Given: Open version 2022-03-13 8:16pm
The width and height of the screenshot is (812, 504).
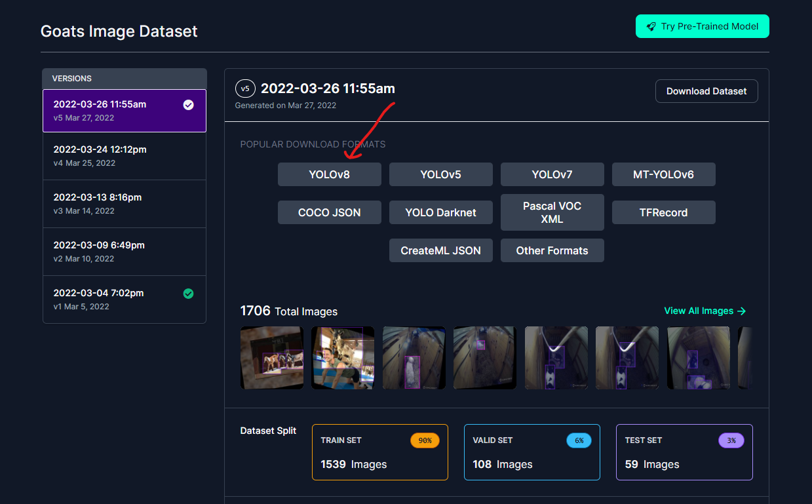Looking at the screenshot, I should [x=125, y=204].
